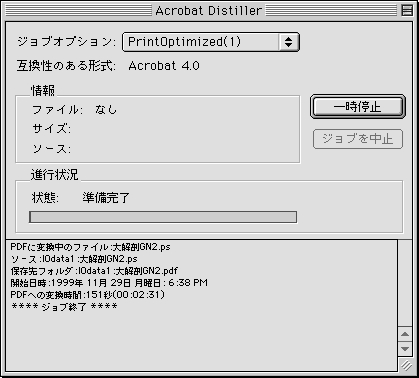Viewport: 419px width, 378px height.
Task: Click log line 開始日時 1999年 11月 29日
Action: coord(109,283)
